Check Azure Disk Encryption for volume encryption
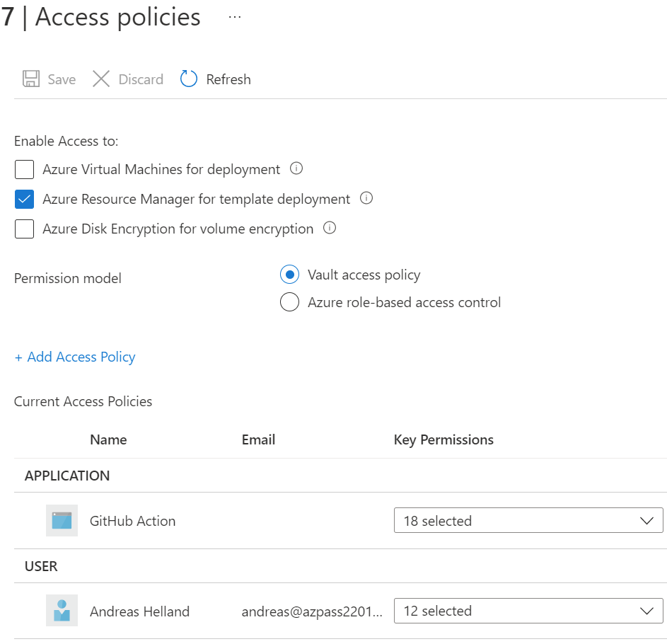This screenshot has width=667, height=644. pyautogui.click(x=25, y=229)
